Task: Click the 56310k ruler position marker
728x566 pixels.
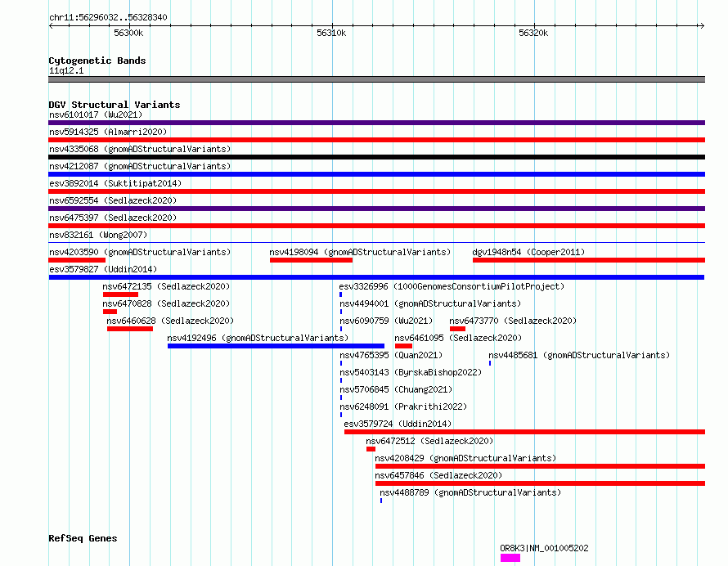Action: click(x=331, y=33)
